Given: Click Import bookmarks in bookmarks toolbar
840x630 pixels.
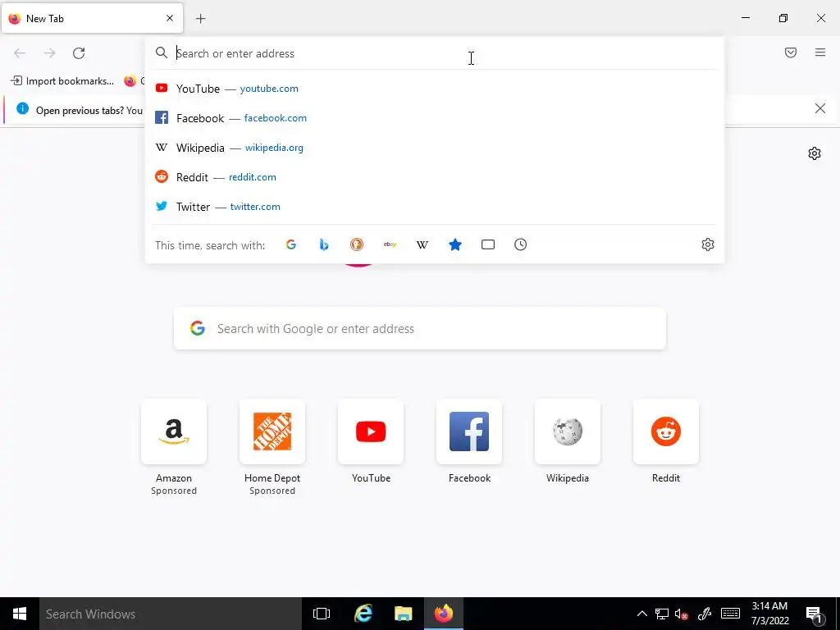Looking at the screenshot, I should pos(62,81).
